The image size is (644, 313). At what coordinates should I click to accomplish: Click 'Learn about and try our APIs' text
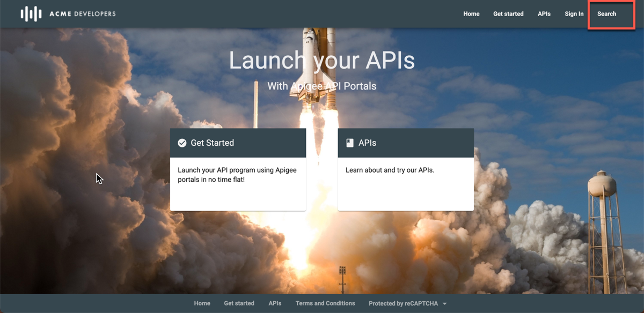390,170
